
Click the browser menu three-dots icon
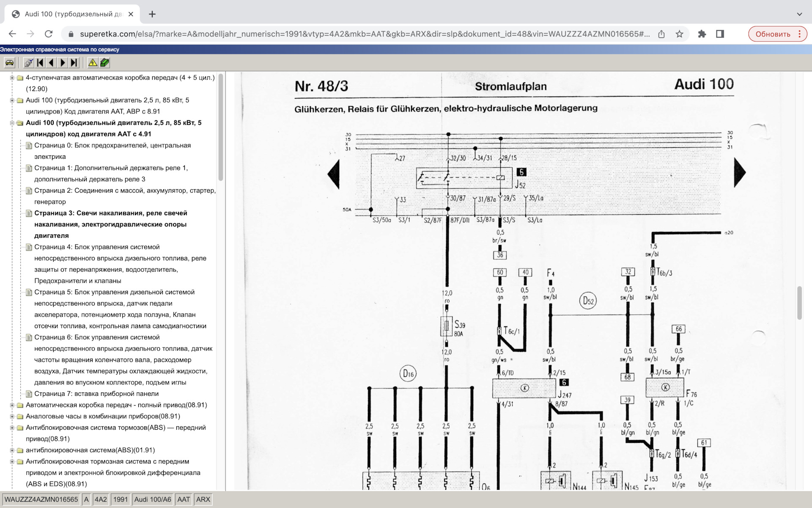coord(800,34)
